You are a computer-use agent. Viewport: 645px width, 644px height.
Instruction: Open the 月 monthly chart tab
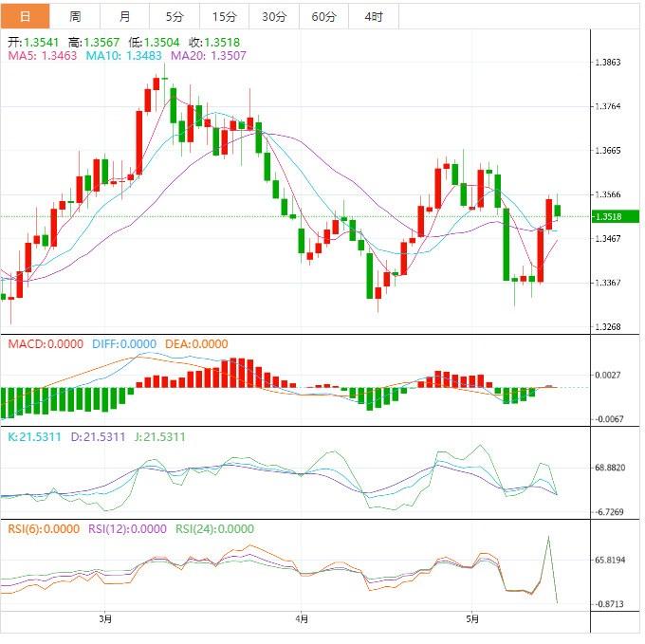tap(125, 16)
